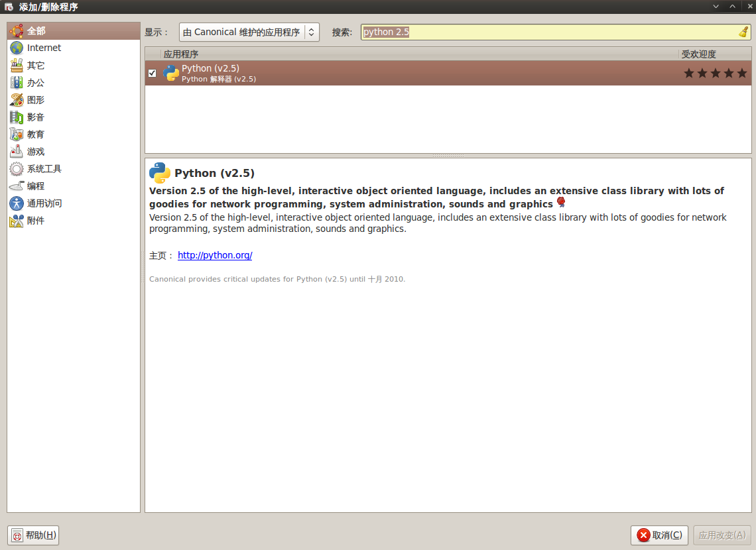The height and width of the screenshot is (550, 756).
Task: Click the Python (v2.5) result title text
Action: coord(210,68)
